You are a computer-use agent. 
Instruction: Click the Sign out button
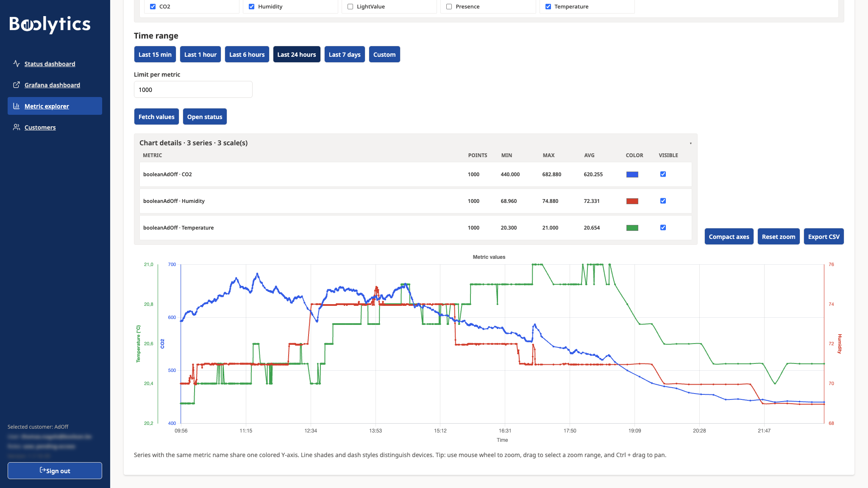tap(55, 471)
